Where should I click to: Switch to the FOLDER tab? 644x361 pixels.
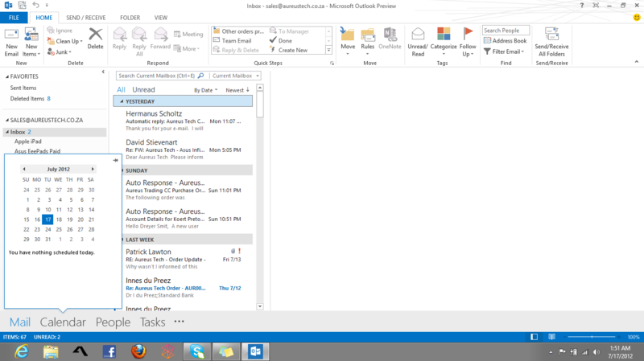[130, 18]
